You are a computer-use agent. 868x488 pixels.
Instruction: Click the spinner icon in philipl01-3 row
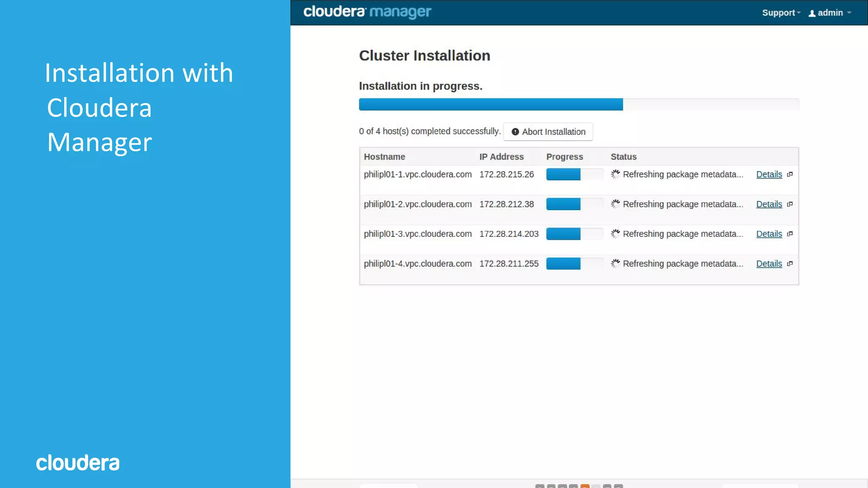tap(615, 233)
